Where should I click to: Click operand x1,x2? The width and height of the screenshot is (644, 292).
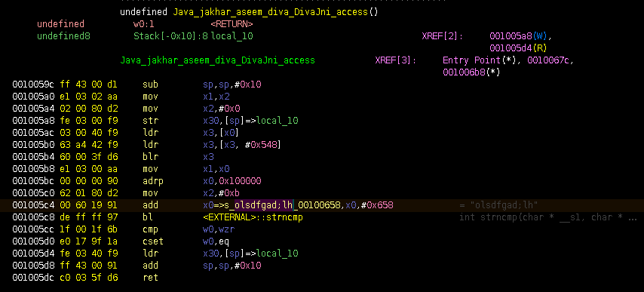216,97
